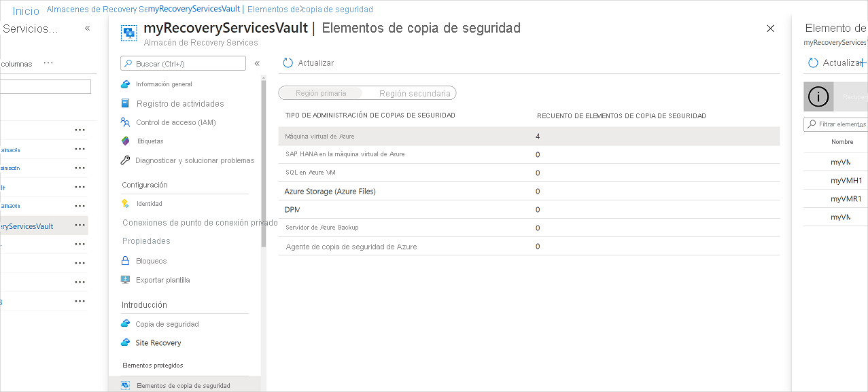Open the ellipsis menu next to columnas

48,63
